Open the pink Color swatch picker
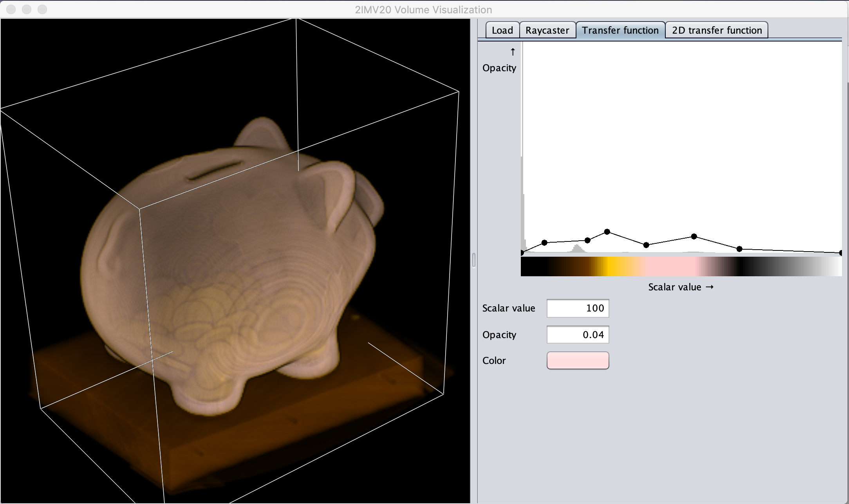Image resolution: width=849 pixels, height=504 pixels. click(578, 360)
